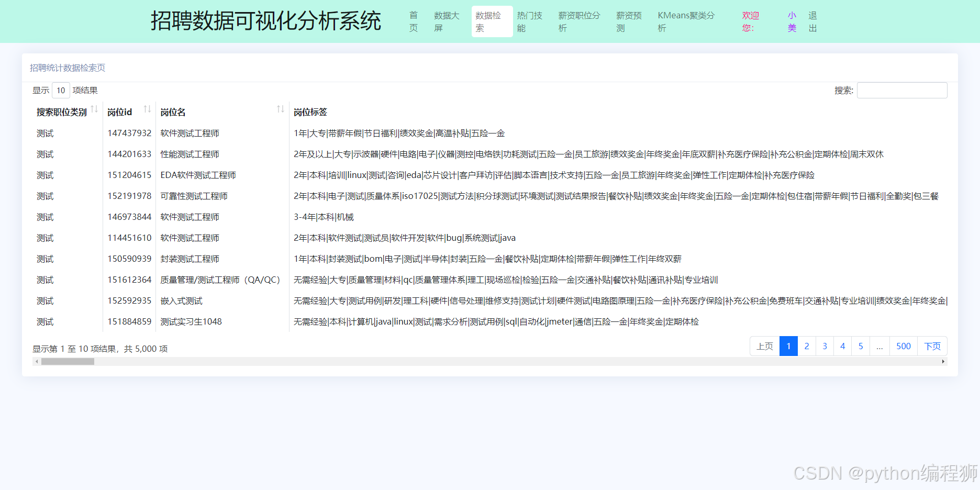Open the 首页 navigation item
This screenshot has width=980, height=490.
(x=413, y=21)
